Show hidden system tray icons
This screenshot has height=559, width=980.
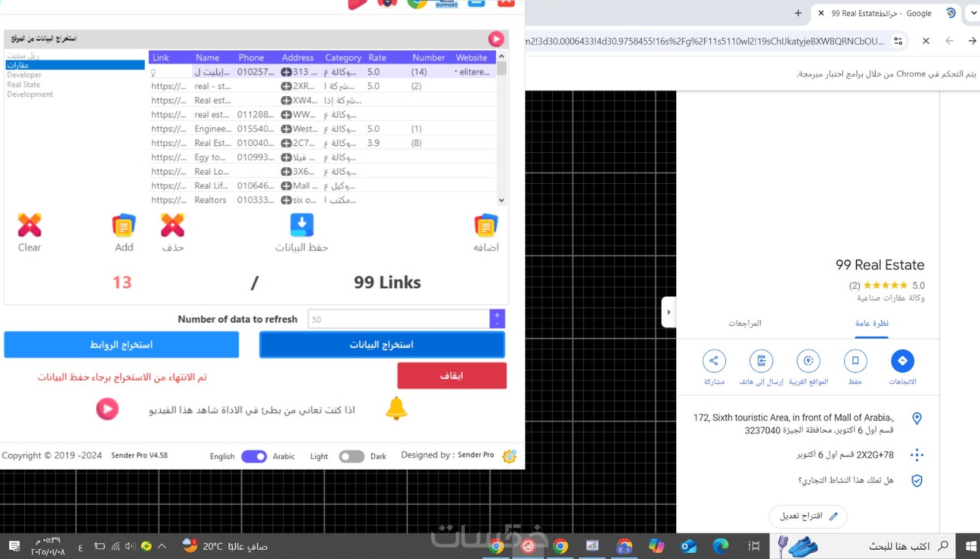(162, 546)
